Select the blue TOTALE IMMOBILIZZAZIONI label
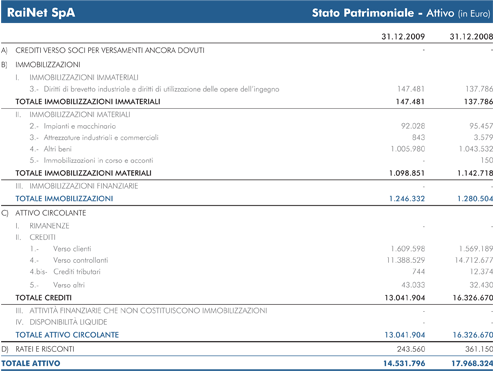Viewport: 495px width, 374px height. tap(64, 199)
